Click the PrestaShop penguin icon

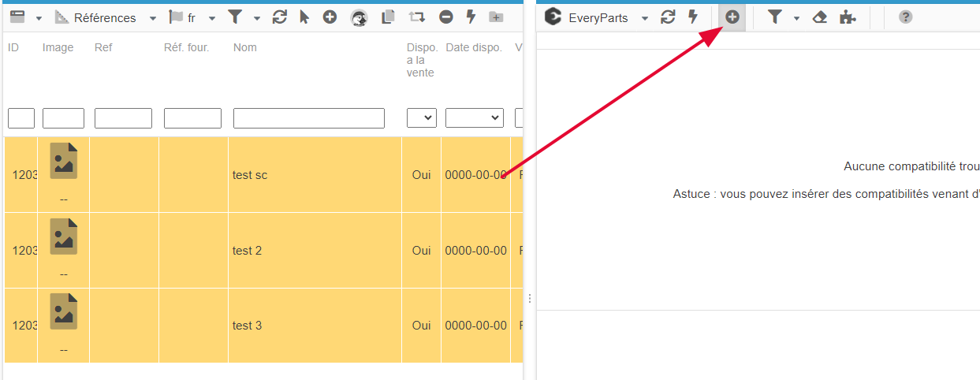coord(359,17)
